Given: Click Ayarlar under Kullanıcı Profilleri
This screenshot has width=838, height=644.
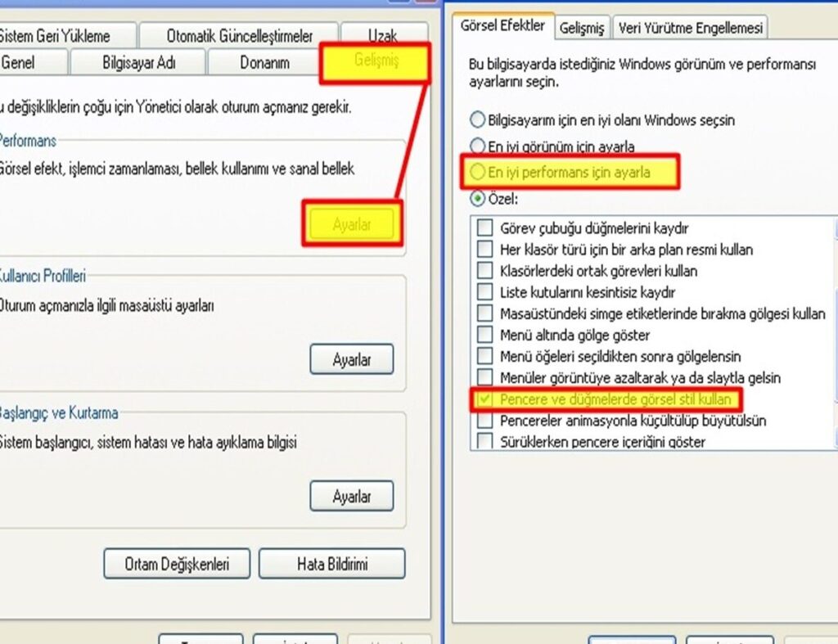Looking at the screenshot, I should (x=352, y=359).
